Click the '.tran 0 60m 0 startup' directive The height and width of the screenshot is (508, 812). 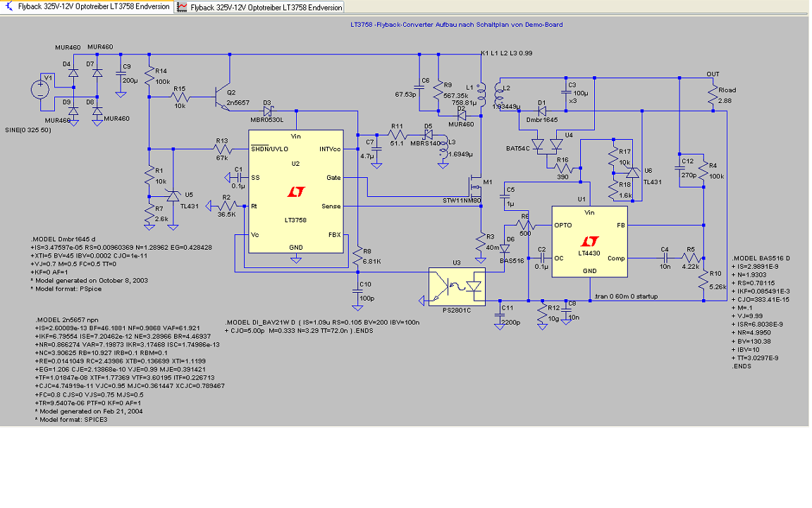click(626, 296)
